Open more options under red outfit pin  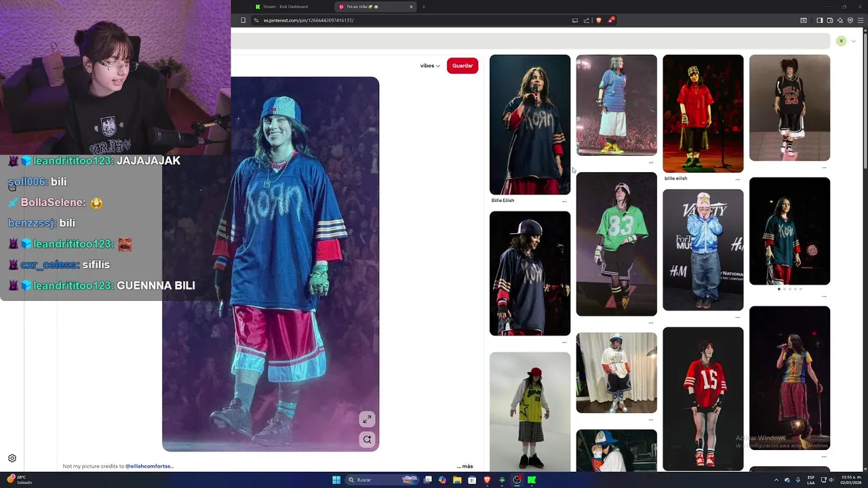pos(737,179)
